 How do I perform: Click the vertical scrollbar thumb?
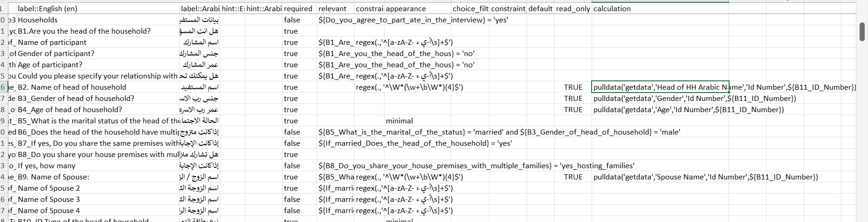[862, 31]
